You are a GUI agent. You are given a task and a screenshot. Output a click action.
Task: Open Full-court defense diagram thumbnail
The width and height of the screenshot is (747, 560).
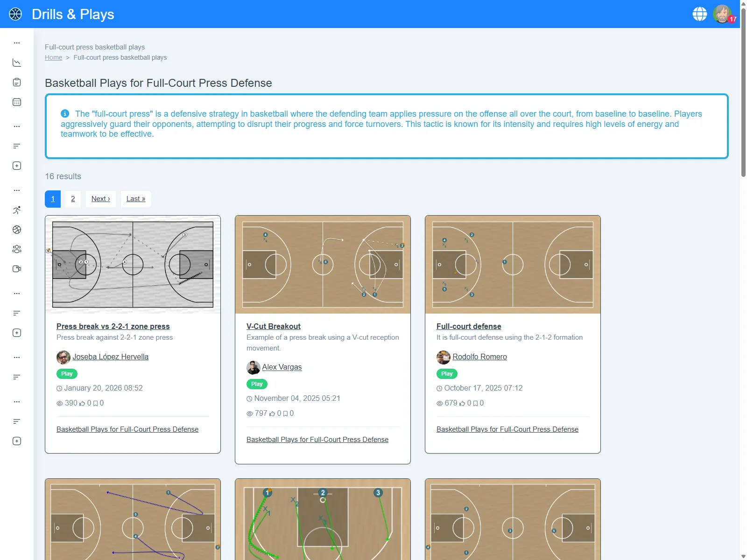point(513,265)
